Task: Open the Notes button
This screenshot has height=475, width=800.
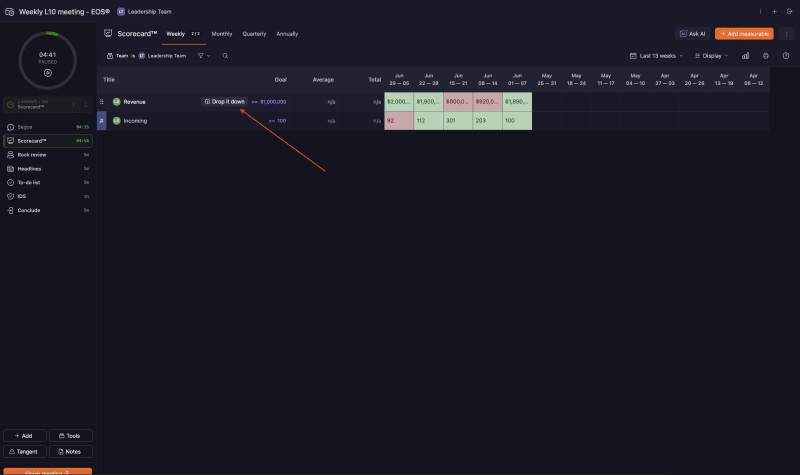Action: (70, 452)
